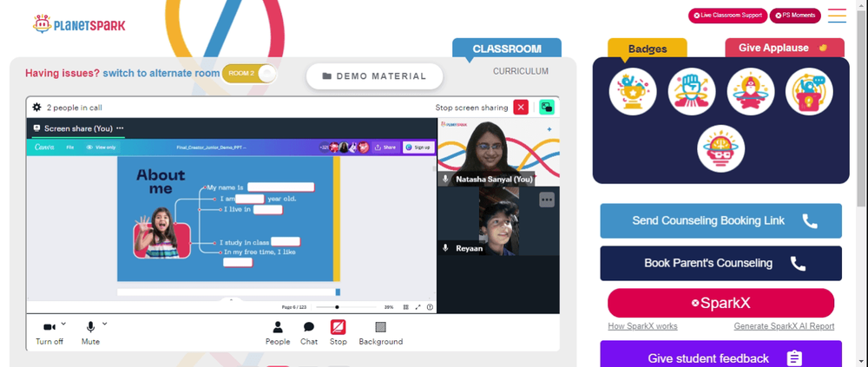868x367 pixels.
Task: Open Generate SparkX AI Report link
Action: 784,326
